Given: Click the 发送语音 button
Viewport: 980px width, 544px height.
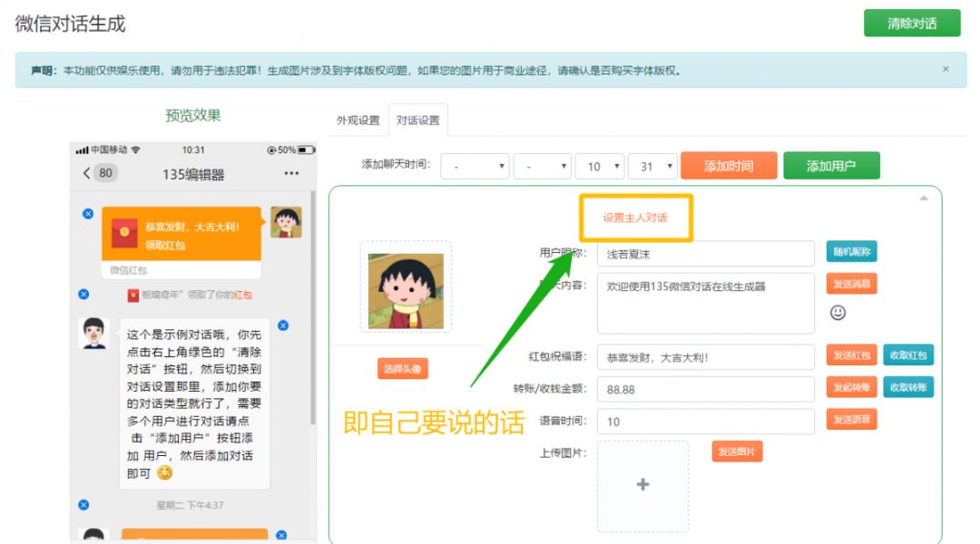Looking at the screenshot, I should click(851, 419).
